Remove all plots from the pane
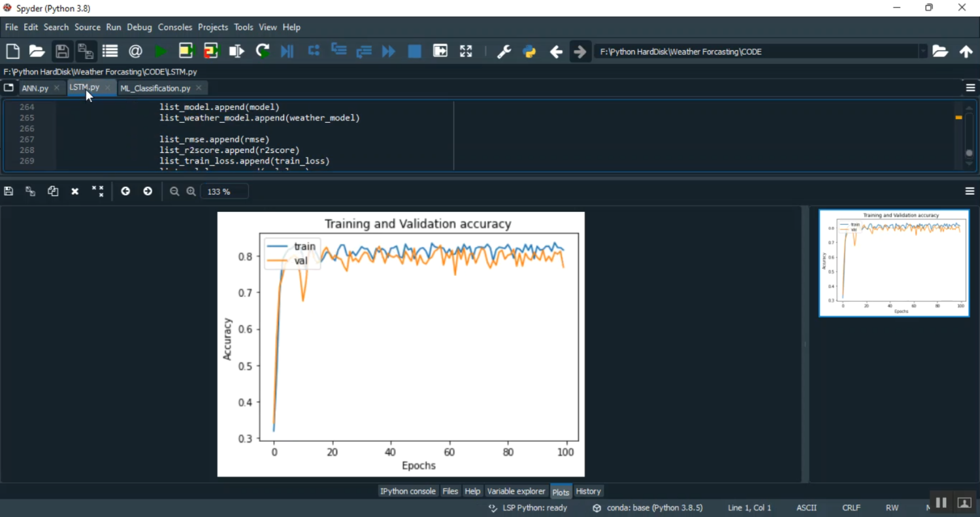The height and width of the screenshot is (517, 980). tap(97, 192)
